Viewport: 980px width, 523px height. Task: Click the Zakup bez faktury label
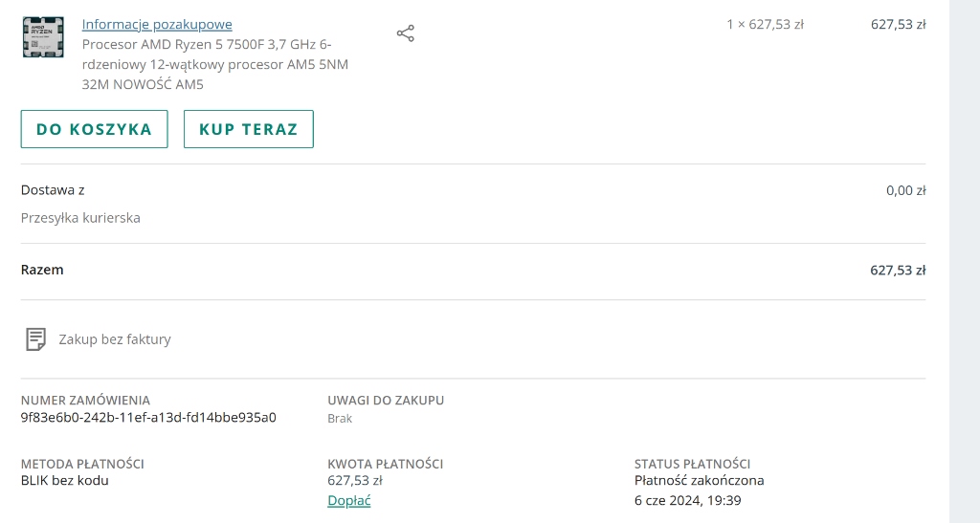[115, 338]
